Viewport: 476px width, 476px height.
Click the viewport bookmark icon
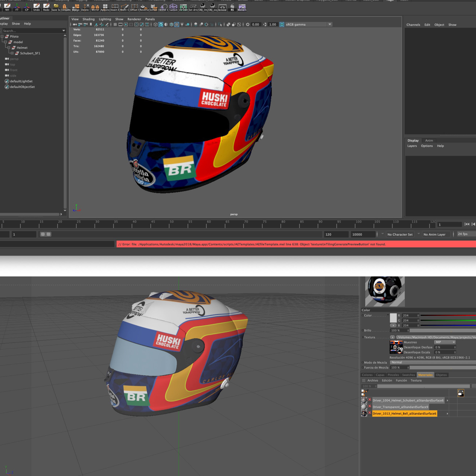coord(91,24)
